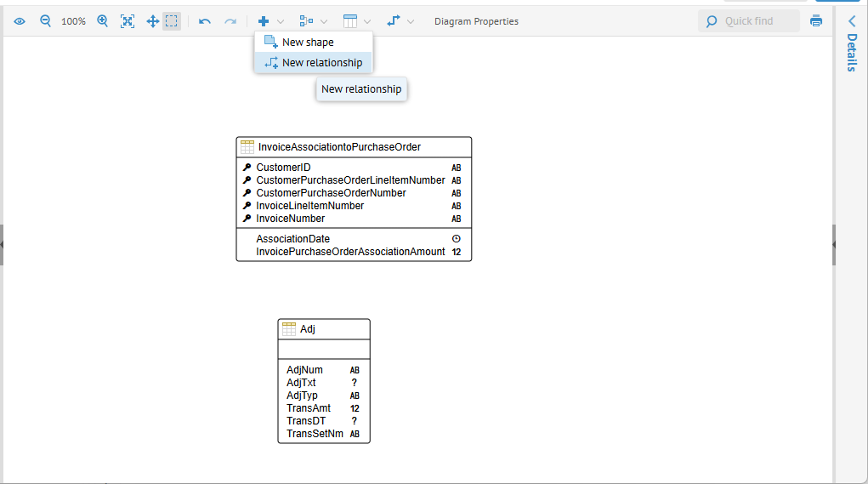This screenshot has height=484, width=868.
Task: Zoom out using the minus magnifier
Action: (46, 21)
